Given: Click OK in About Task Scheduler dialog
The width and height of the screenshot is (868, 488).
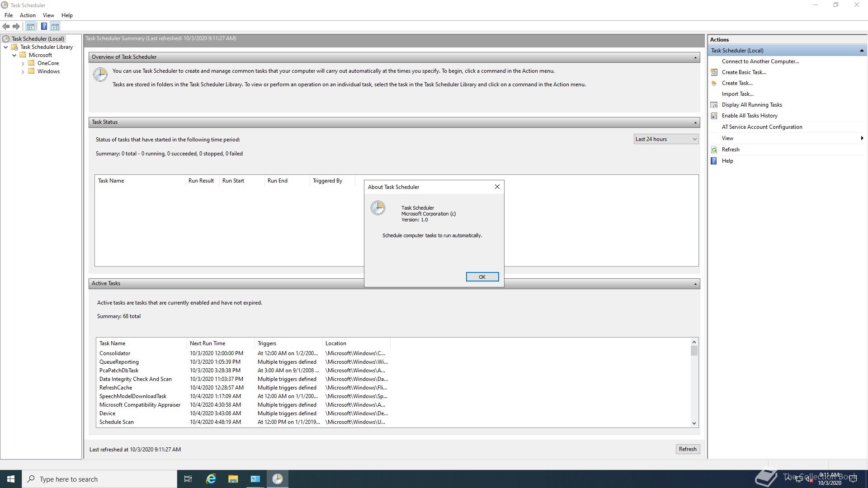Looking at the screenshot, I should 482,277.
